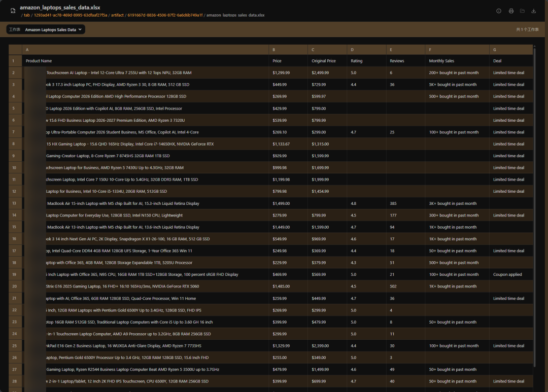The height and width of the screenshot is (392, 548).
Task: Select column G header
Action: click(x=511, y=50)
